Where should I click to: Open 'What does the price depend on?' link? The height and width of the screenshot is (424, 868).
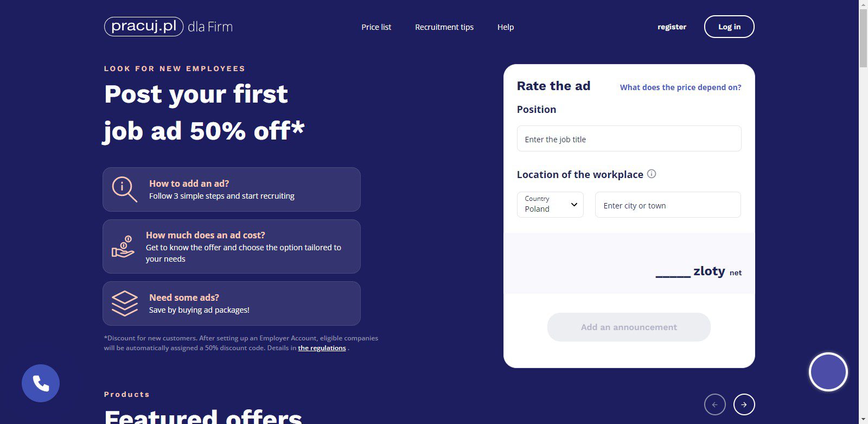680,87
